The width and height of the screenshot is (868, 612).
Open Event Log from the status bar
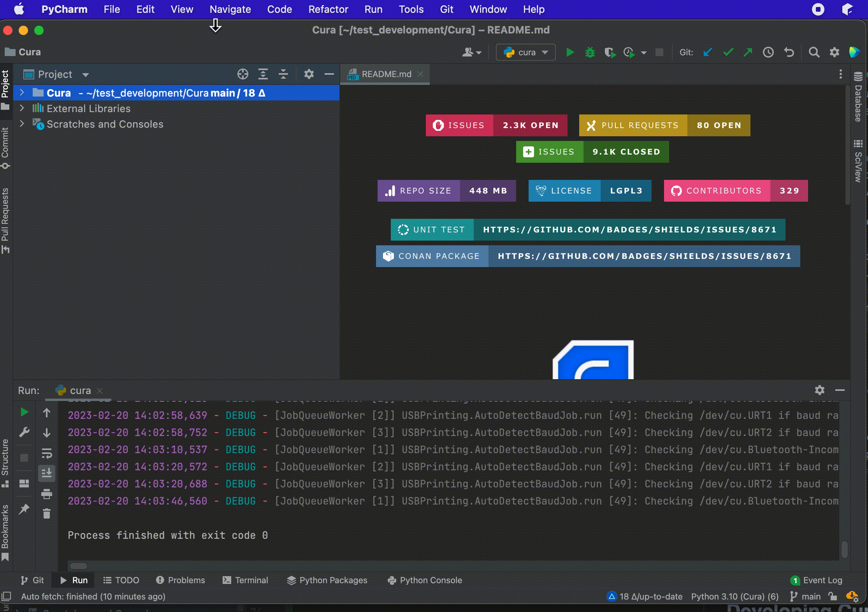pyautogui.click(x=817, y=580)
